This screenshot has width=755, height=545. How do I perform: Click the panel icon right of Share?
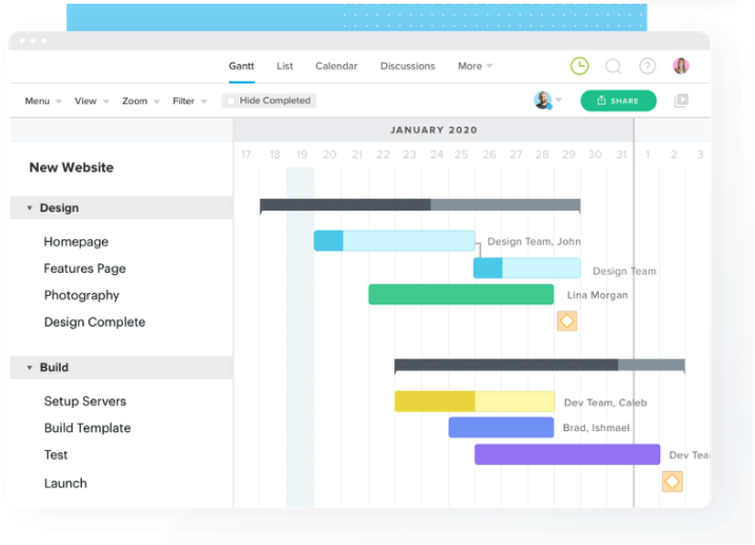[x=681, y=100]
